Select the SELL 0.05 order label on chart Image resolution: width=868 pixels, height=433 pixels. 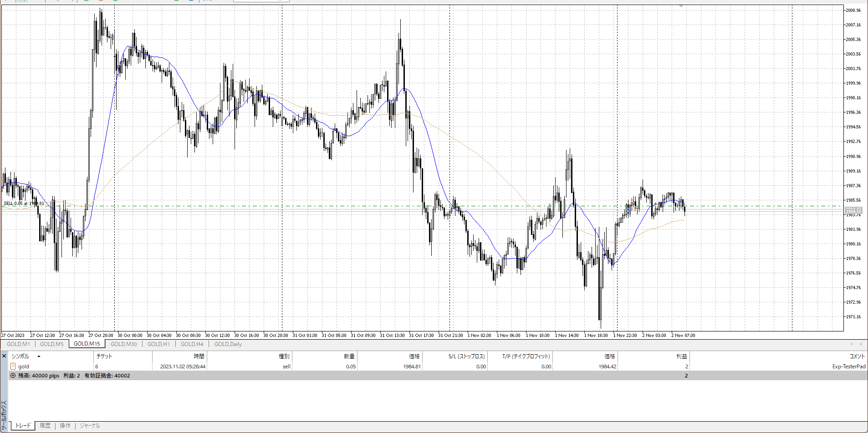pos(24,204)
